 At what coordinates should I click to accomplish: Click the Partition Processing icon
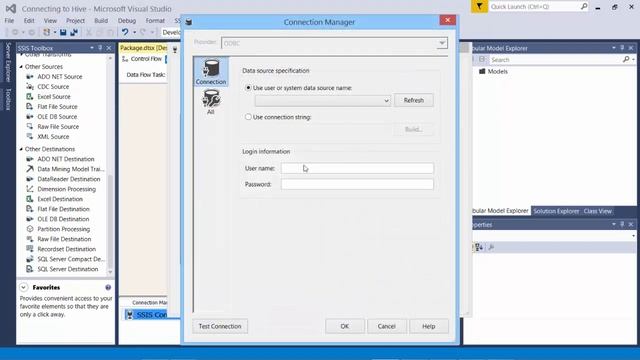pos(30,229)
